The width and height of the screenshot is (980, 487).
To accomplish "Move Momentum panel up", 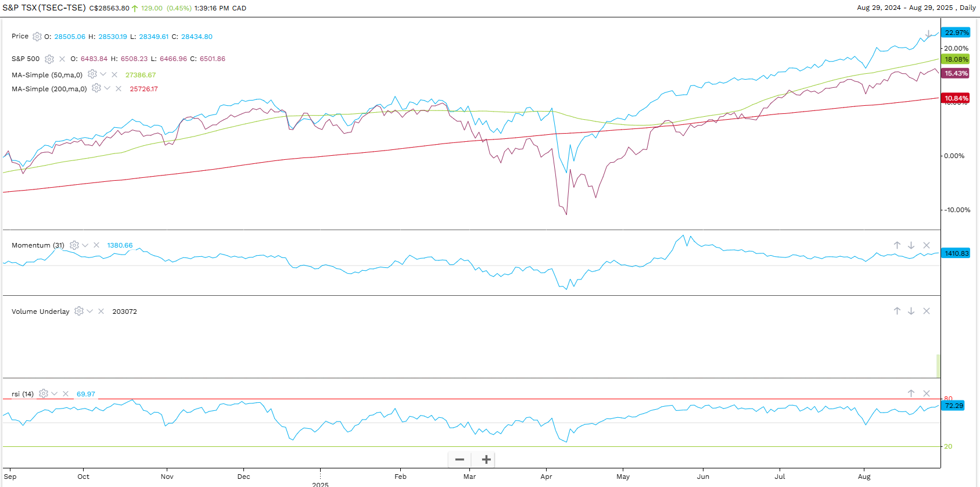I will pos(897,245).
